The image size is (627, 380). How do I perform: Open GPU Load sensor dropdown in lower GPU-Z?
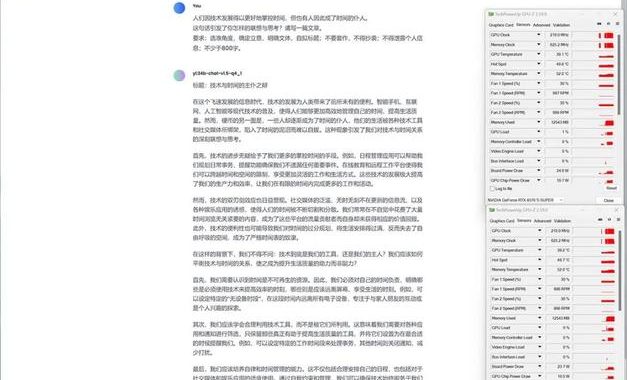[x=539, y=328]
